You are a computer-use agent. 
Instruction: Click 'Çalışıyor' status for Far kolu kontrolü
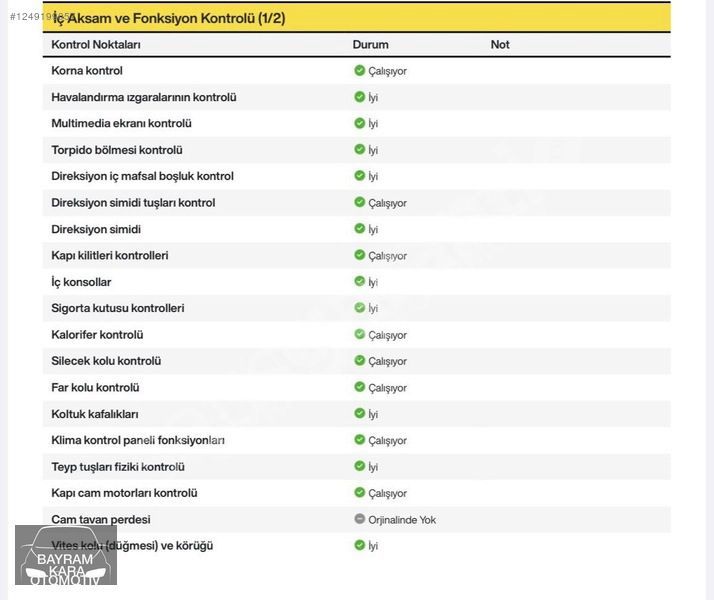coord(388,388)
